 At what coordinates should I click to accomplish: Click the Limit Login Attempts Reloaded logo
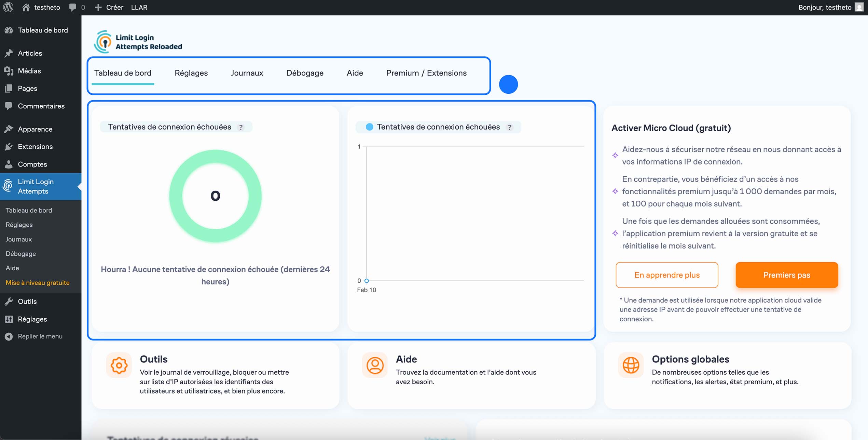pyautogui.click(x=138, y=42)
